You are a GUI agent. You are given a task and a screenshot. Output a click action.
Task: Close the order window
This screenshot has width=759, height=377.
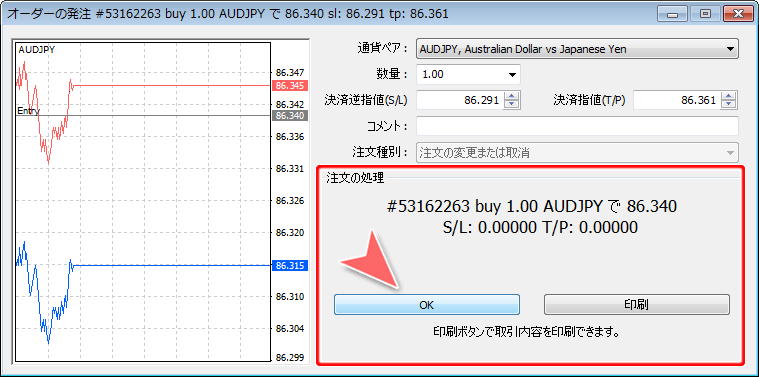[739, 14]
